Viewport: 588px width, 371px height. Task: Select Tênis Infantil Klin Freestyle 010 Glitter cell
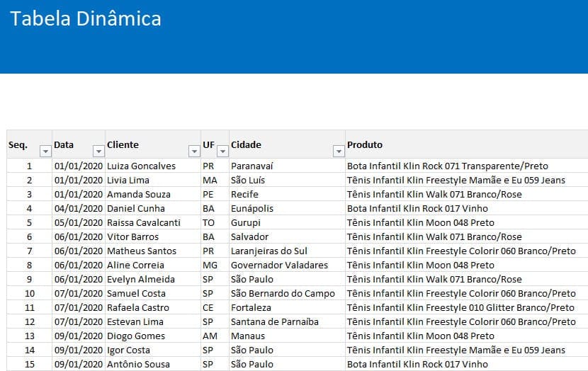pos(466,308)
